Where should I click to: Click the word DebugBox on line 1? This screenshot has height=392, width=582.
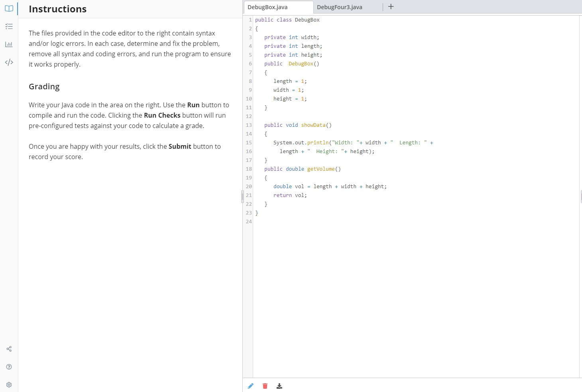pos(307,20)
